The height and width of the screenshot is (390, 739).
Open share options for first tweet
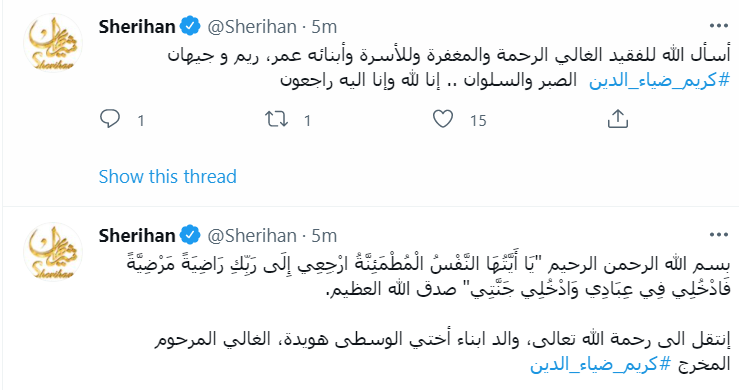(617, 119)
